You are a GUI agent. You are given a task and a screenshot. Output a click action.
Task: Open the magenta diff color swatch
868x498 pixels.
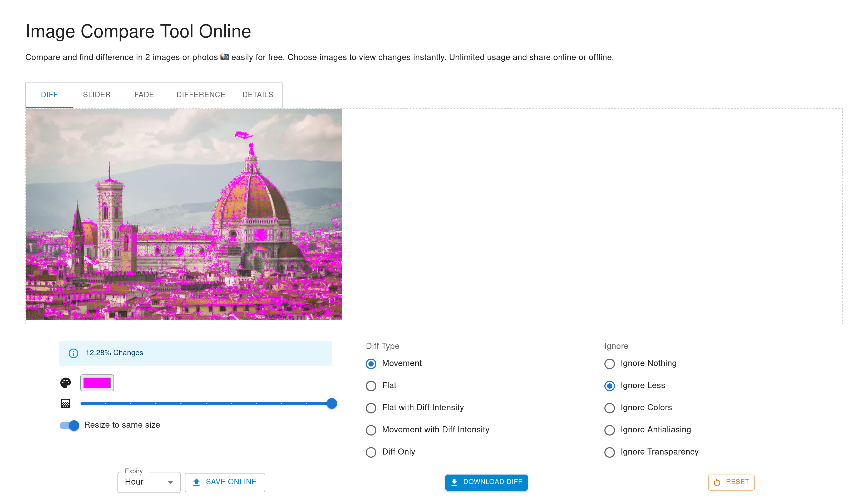pyautogui.click(x=97, y=383)
